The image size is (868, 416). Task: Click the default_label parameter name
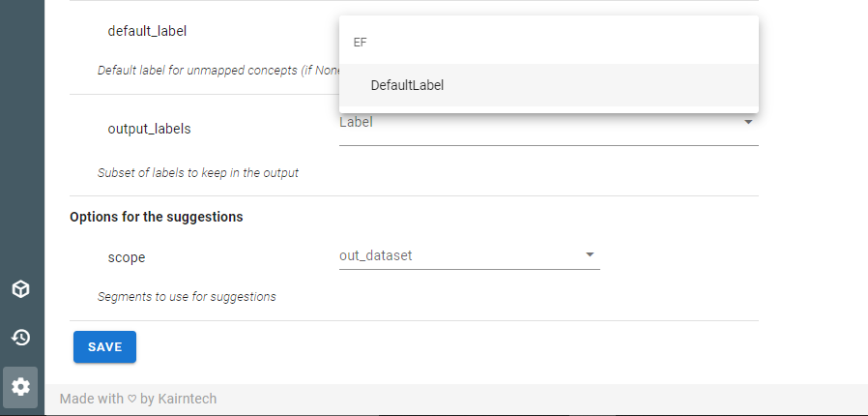pos(147,31)
